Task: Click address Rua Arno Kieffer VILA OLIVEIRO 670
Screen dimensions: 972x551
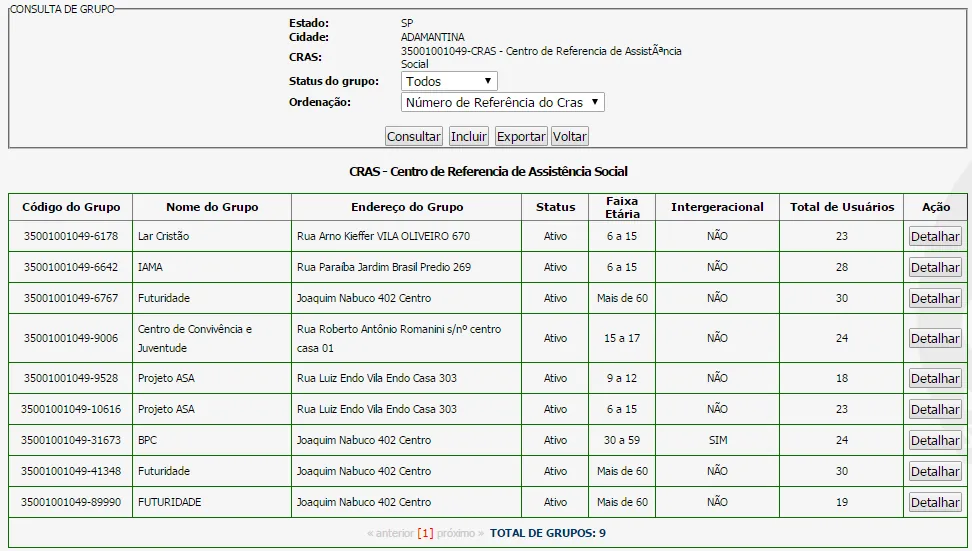Action: click(383, 236)
